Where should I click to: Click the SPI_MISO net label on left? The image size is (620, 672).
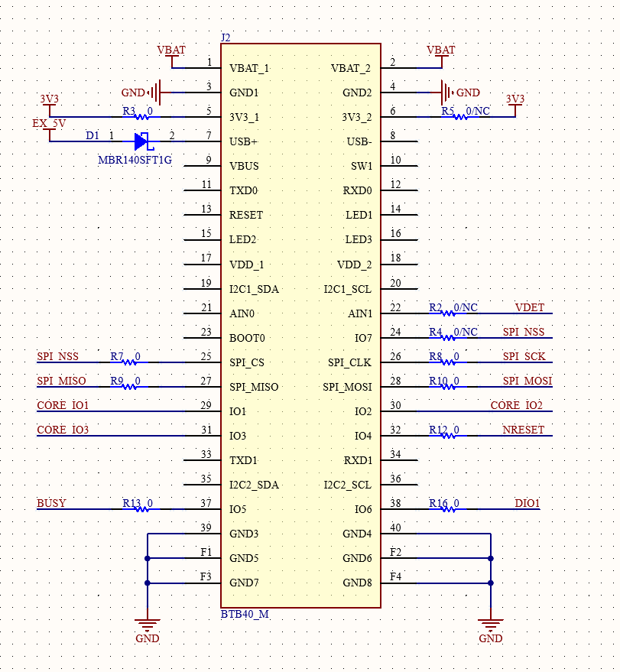(61, 381)
